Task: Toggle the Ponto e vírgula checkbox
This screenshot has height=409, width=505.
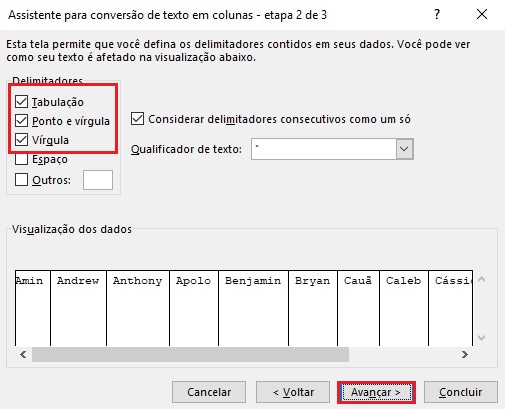Action: tap(21, 121)
